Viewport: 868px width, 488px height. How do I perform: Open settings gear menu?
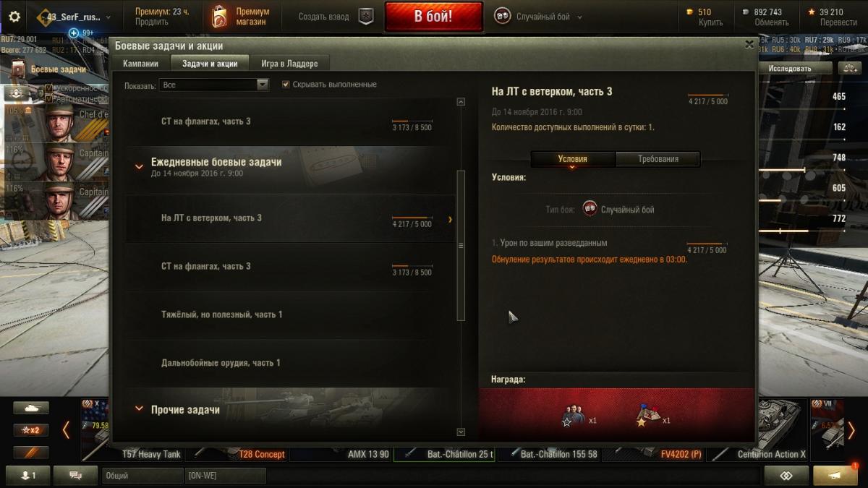tap(14, 17)
